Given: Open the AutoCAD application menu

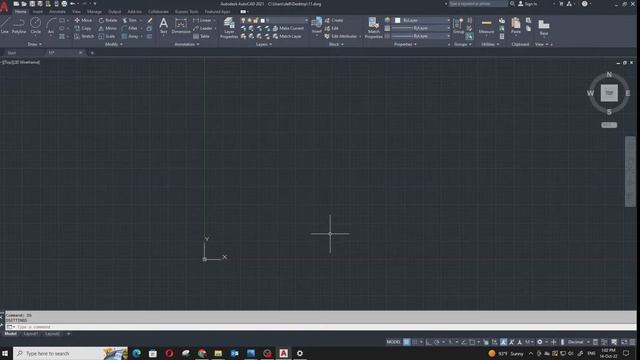Looking at the screenshot, I should [x=4, y=6].
